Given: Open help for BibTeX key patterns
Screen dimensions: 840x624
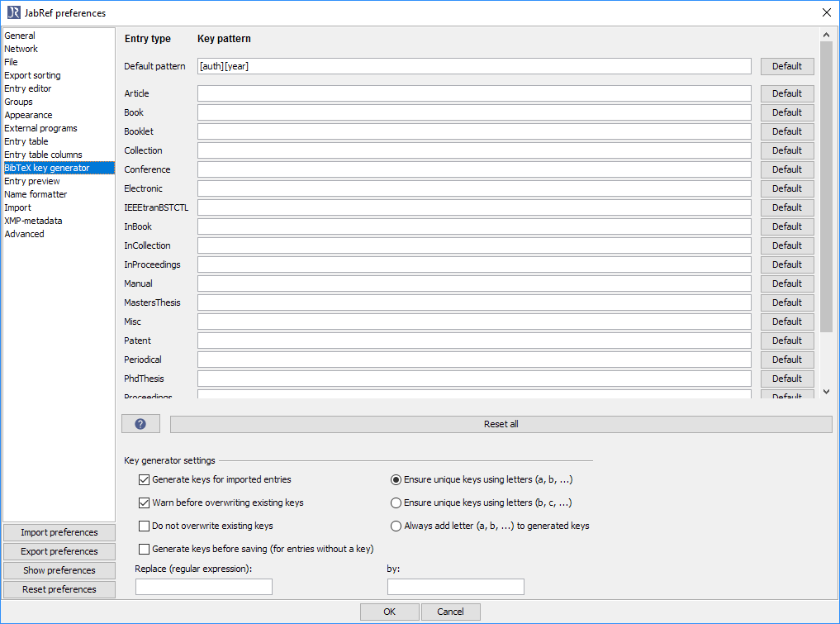Looking at the screenshot, I should click(140, 423).
